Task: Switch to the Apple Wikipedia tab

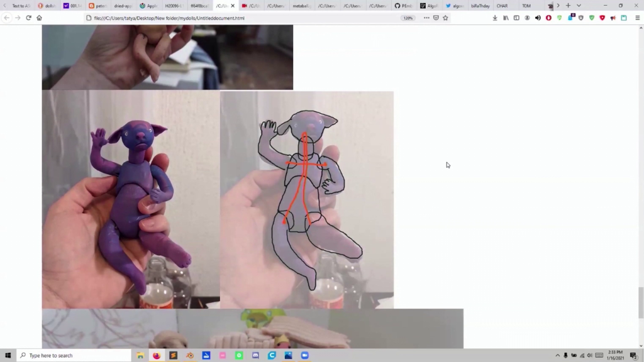Action: pos(148,6)
